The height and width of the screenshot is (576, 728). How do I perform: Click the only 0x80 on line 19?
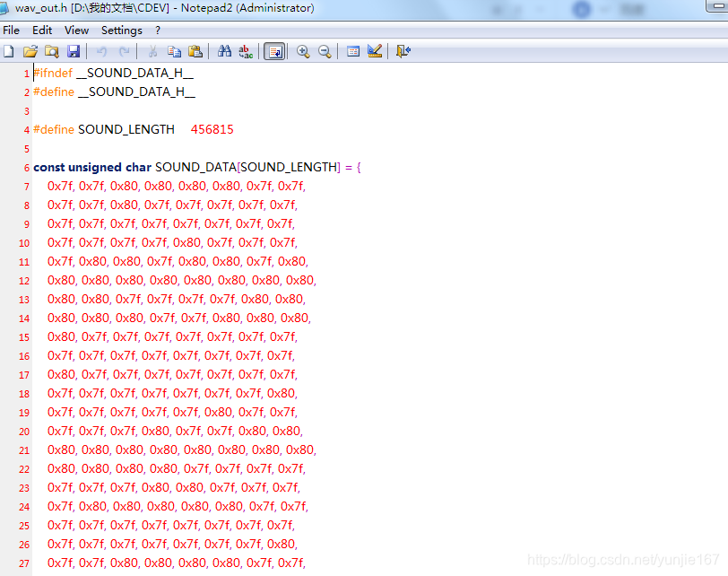(218, 412)
